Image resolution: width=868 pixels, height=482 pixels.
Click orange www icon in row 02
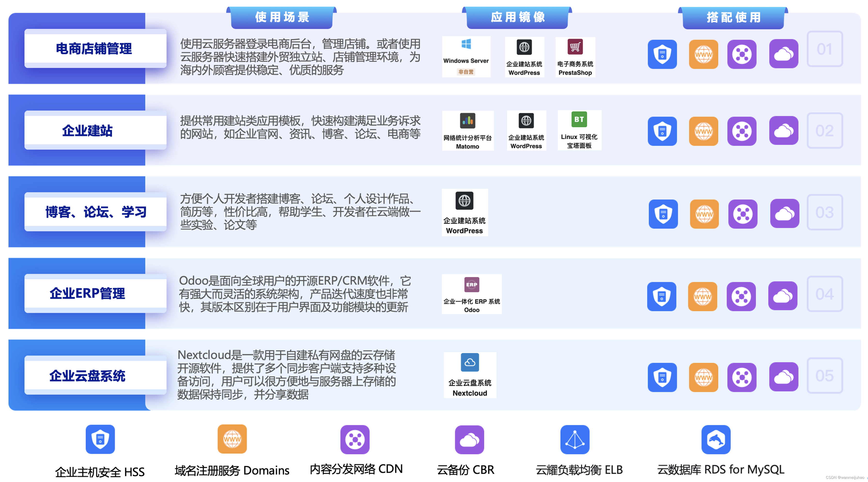click(704, 131)
